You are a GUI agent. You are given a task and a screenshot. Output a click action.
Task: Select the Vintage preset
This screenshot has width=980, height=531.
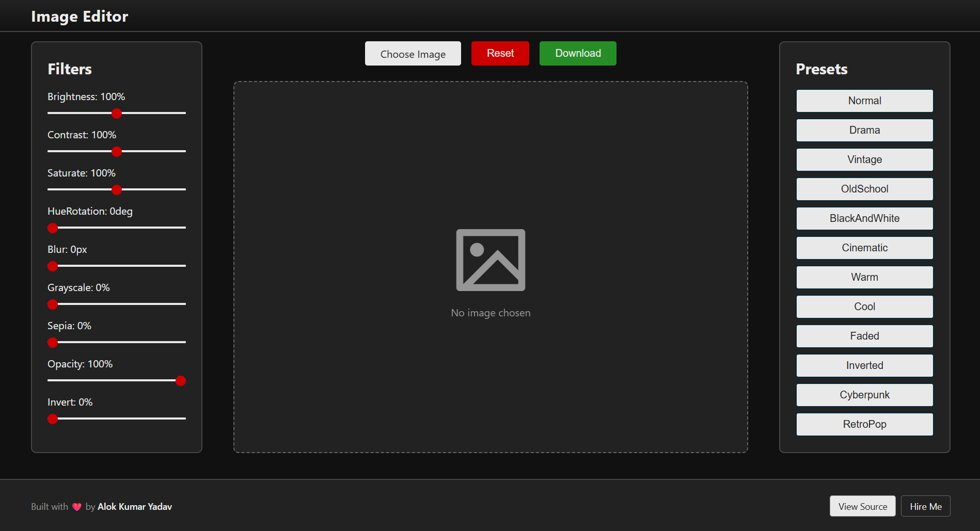tap(864, 159)
